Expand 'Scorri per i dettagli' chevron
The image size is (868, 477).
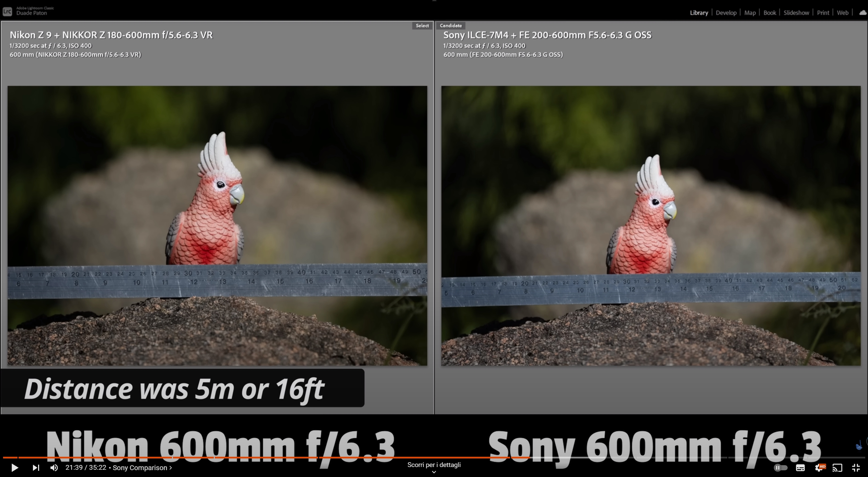point(434,472)
